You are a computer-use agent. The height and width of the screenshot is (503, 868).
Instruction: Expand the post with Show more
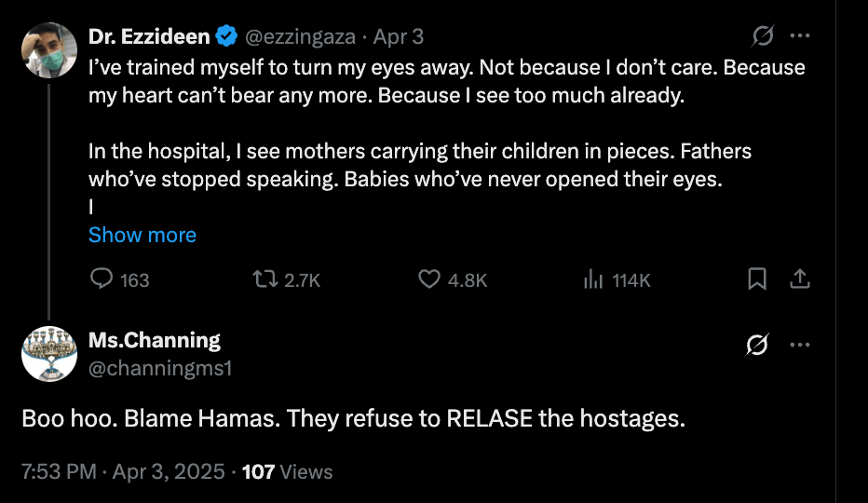point(142,235)
